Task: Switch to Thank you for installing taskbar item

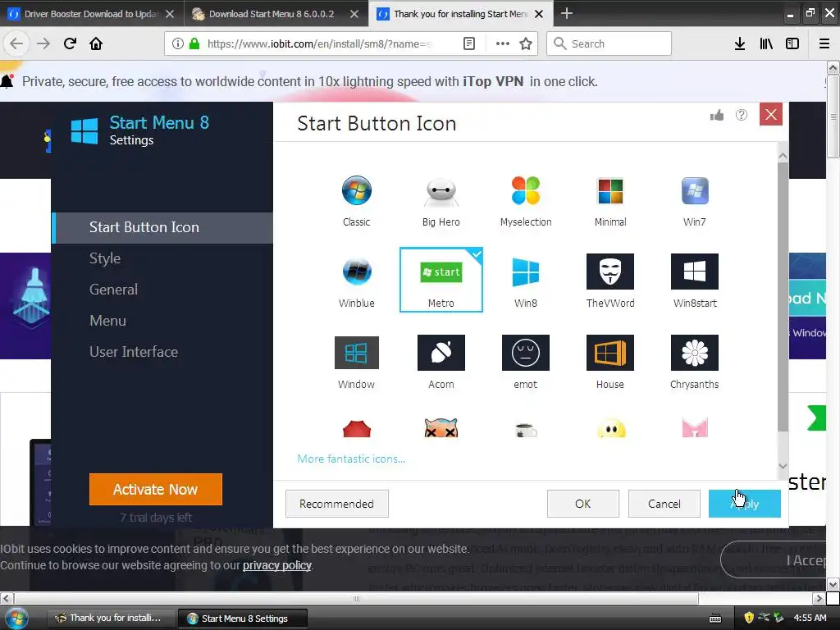Action: coord(111,619)
